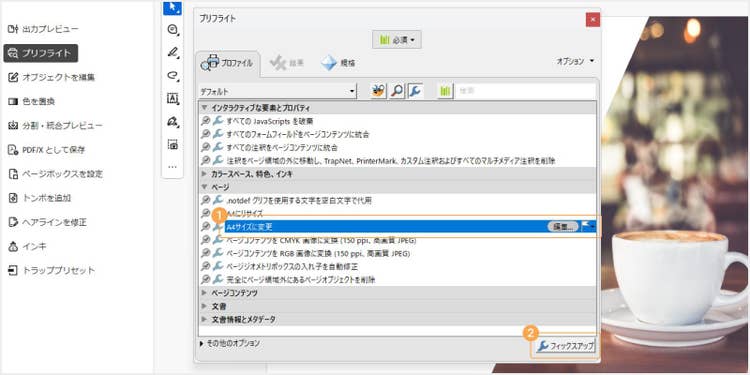Select the text box tool
This screenshot has width=750, height=375.
[x=172, y=98]
